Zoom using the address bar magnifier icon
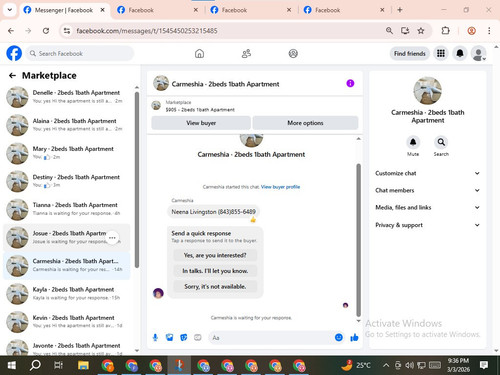The width and height of the screenshot is (500, 375). pyautogui.click(x=389, y=31)
